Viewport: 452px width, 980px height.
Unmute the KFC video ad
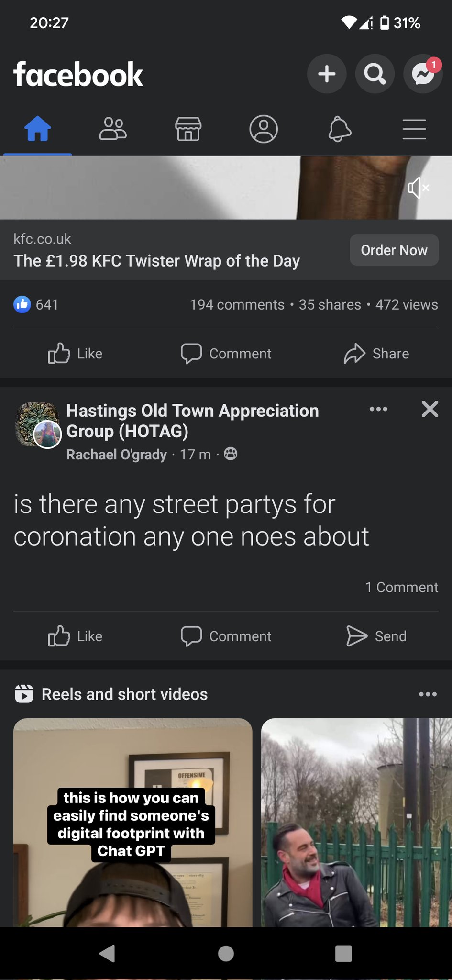click(418, 188)
